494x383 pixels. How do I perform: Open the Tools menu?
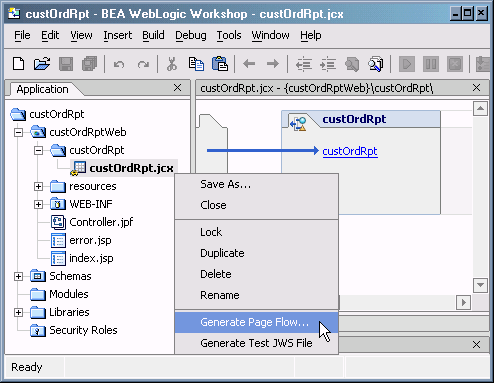click(229, 35)
